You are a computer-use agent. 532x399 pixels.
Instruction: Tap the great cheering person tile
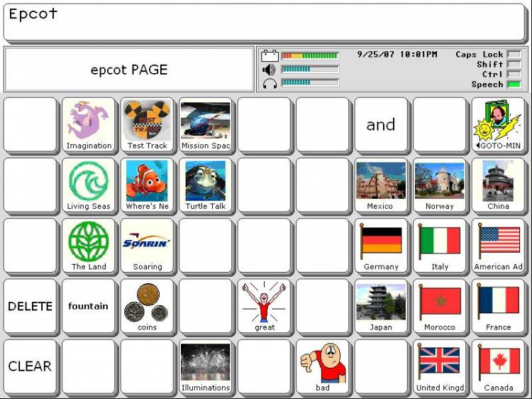click(x=265, y=306)
